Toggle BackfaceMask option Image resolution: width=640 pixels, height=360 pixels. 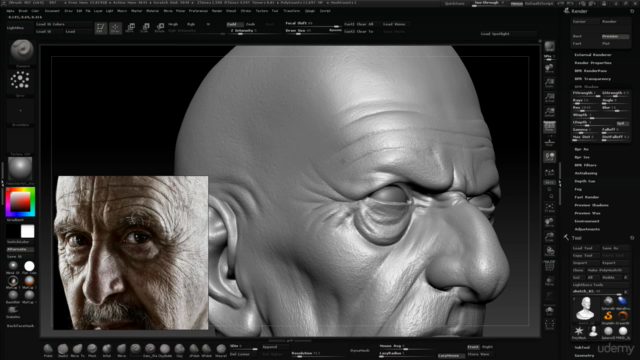click(20, 326)
